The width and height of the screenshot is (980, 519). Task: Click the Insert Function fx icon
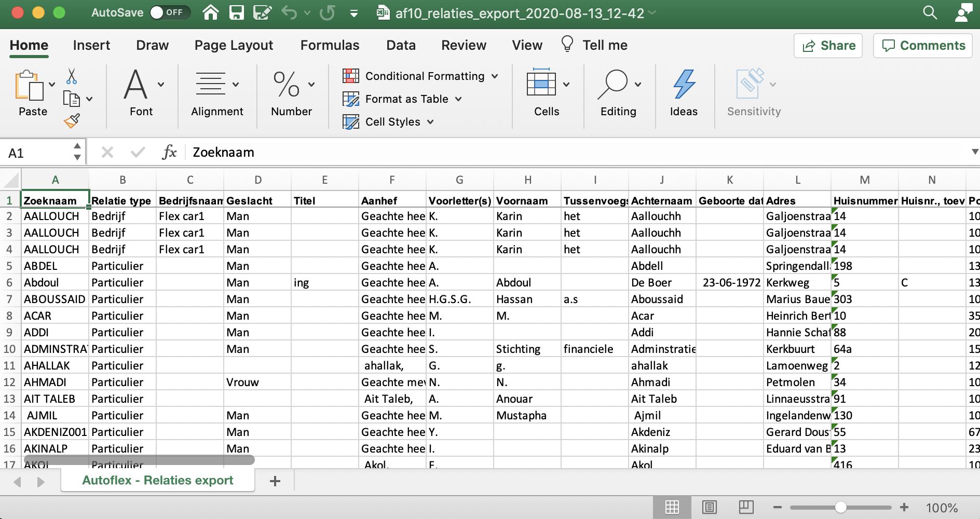pyautogui.click(x=169, y=153)
